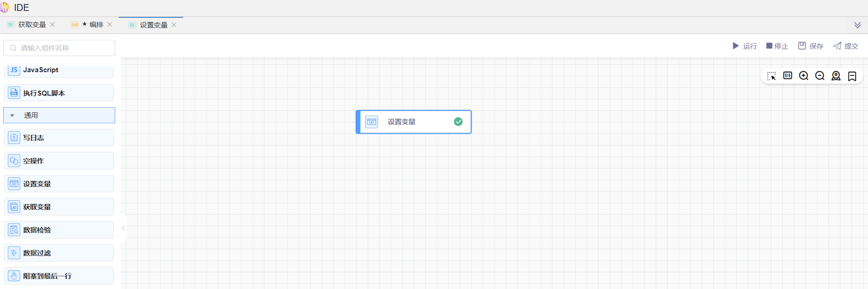
Task: Switch to the 编排 job tab
Action: (x=96, y=25)
